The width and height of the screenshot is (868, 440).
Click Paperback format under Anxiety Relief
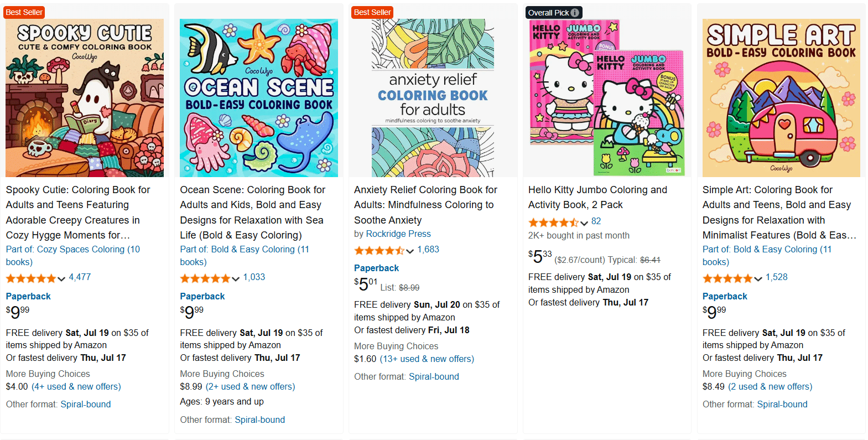376,268
